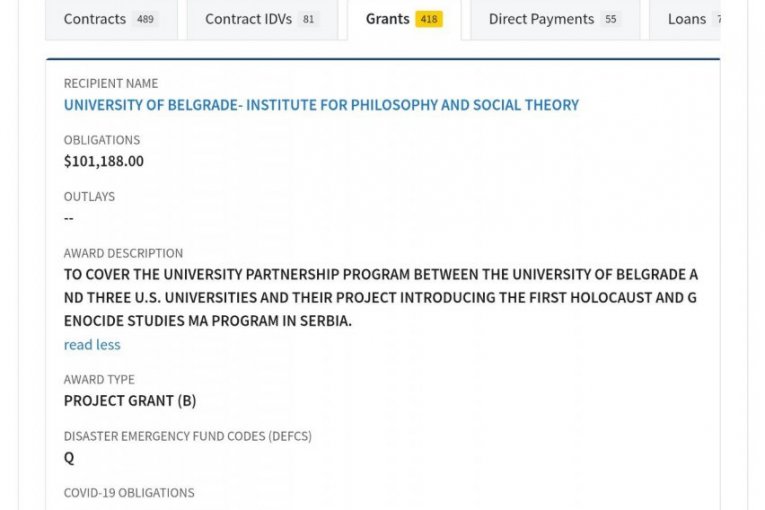Go to the Direct Payments tab
Viewport: 765px width, 510px height.
tap(541, 19)
